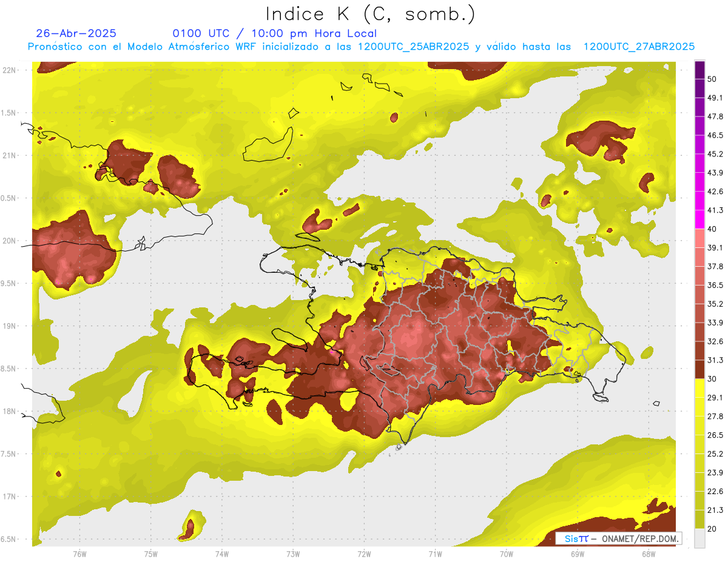728x562 pixels.
Task: Click the colorbar value "29.1"
Action: [x=715, y=398]
